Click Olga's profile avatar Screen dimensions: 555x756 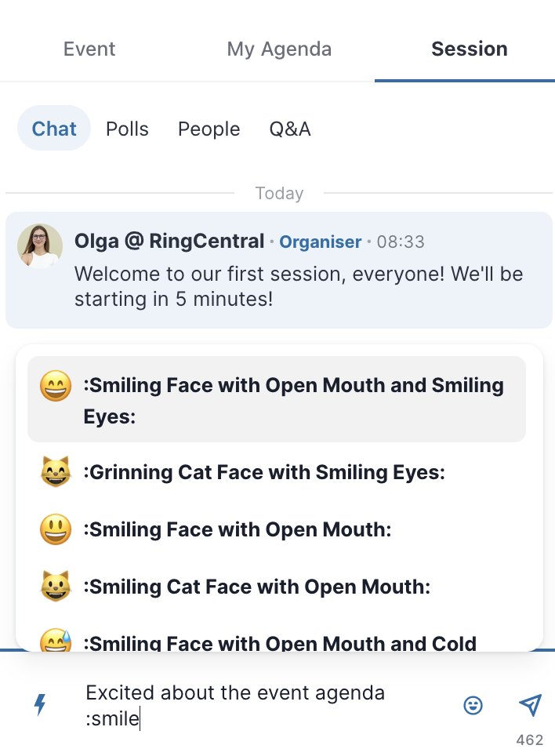tap(40, 246)
